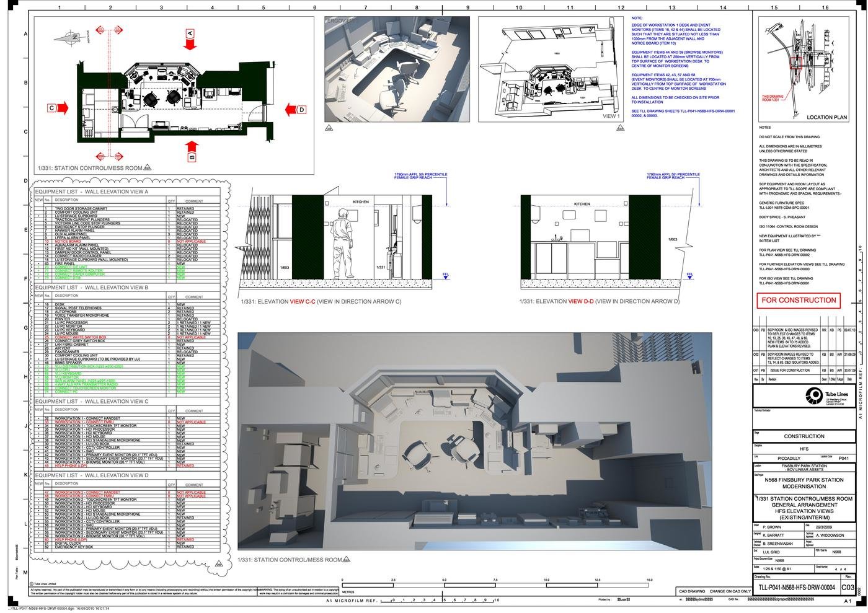Click the red section arrow D on the plan
Viewport: 868px width, 613px height.
coord(293,110)
